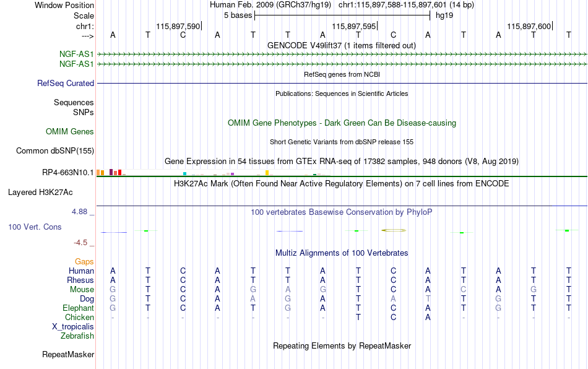Select the Rhesus species label

80,280
